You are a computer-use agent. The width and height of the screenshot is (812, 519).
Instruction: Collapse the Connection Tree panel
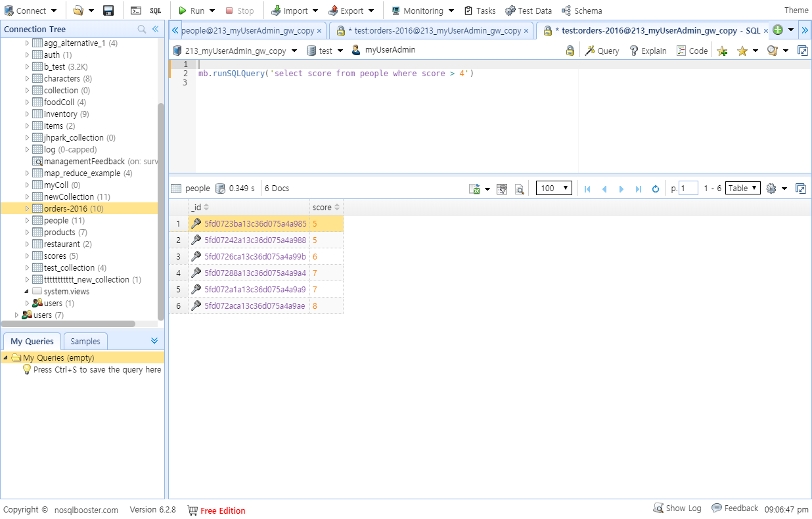tap(156, 29)
